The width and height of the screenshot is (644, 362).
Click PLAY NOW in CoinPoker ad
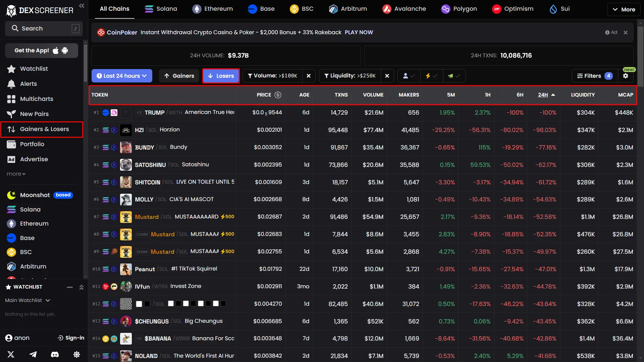coord(359,33)
